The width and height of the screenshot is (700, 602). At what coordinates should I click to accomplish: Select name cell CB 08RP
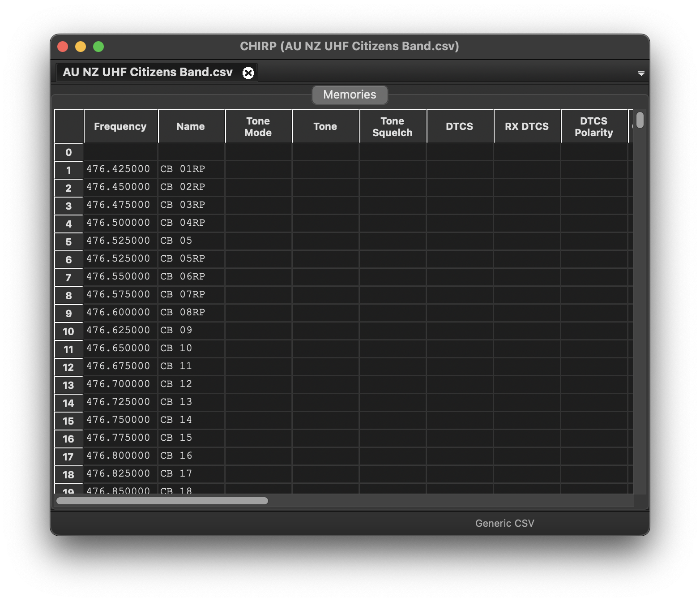(x=192, y=313)
